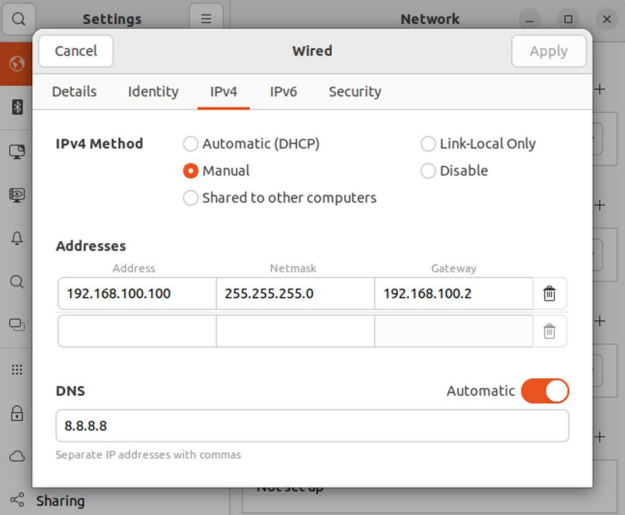Open Notifications via the bell icon
The height and width of the screenshot is (515, 625).
17,238
